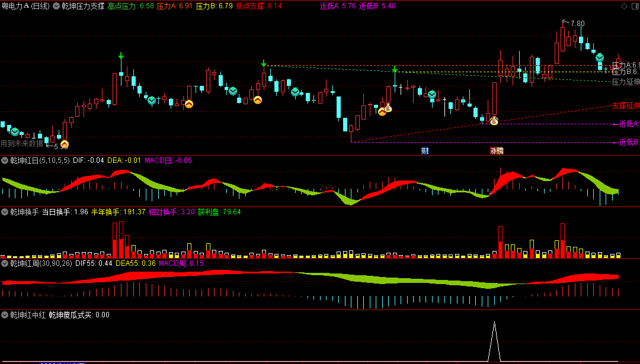Click the 获利盘: 79.64 reading
Screen dimensions: 640x364
click(x=219, y=212)
